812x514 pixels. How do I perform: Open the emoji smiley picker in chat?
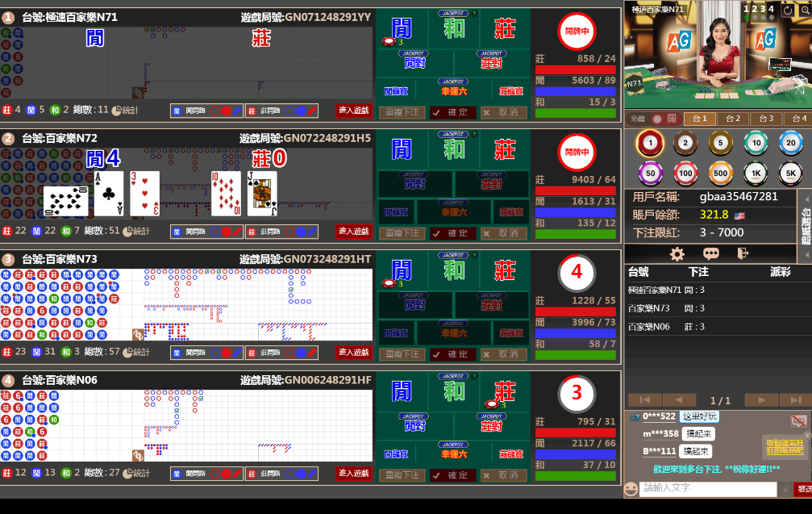tap(631, 489)
